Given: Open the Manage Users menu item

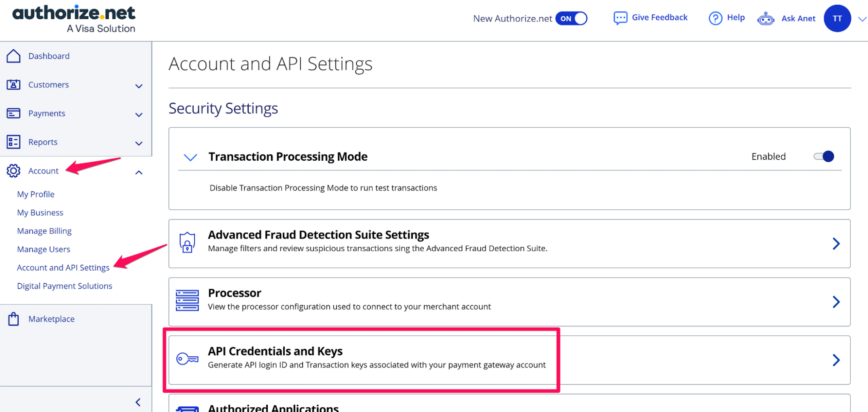Looking at the screenshot, I should pos(43,249).
